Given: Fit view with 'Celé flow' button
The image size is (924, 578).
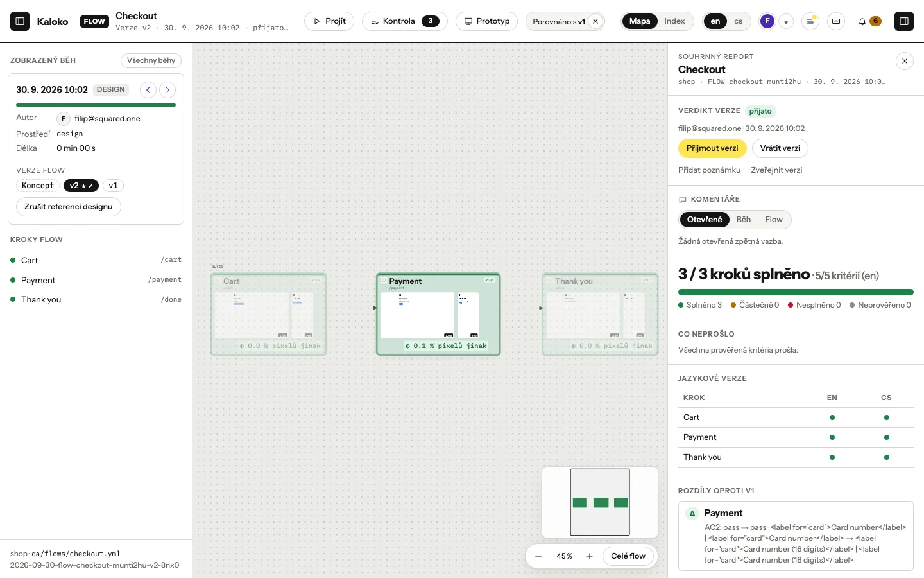Looking at the screenshot, I should (x=628, y=556).
